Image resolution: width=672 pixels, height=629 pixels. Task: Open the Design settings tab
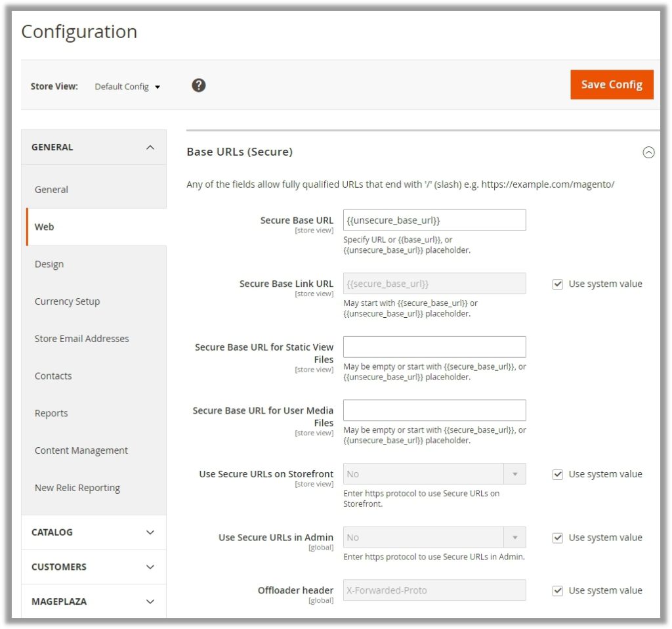(49, 265)
